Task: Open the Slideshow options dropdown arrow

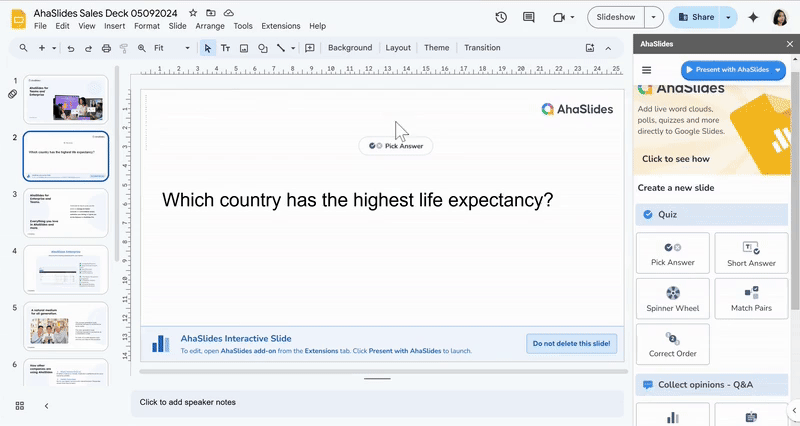Action: [654, 17]
